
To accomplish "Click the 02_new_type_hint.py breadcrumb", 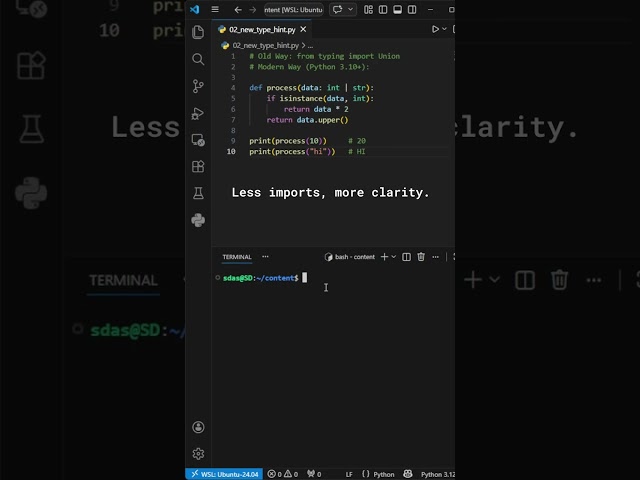I will tap(266, 45).
